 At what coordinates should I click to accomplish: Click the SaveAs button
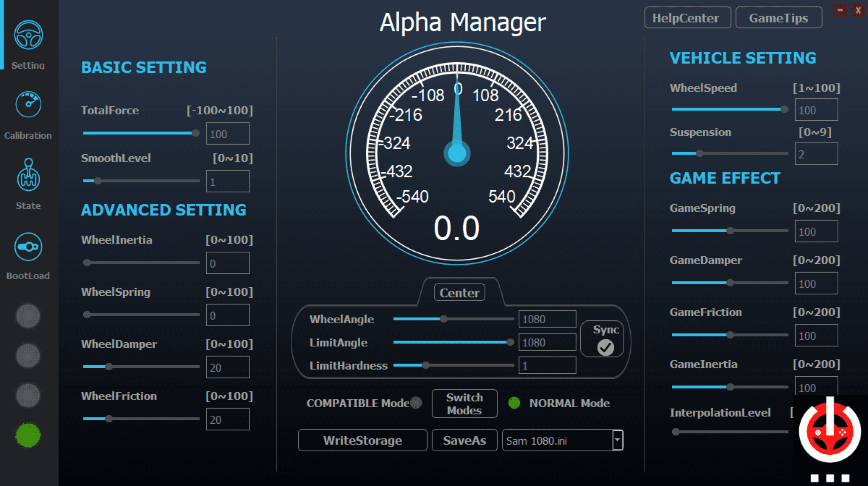pyautogui.click(x=464, y=440)
